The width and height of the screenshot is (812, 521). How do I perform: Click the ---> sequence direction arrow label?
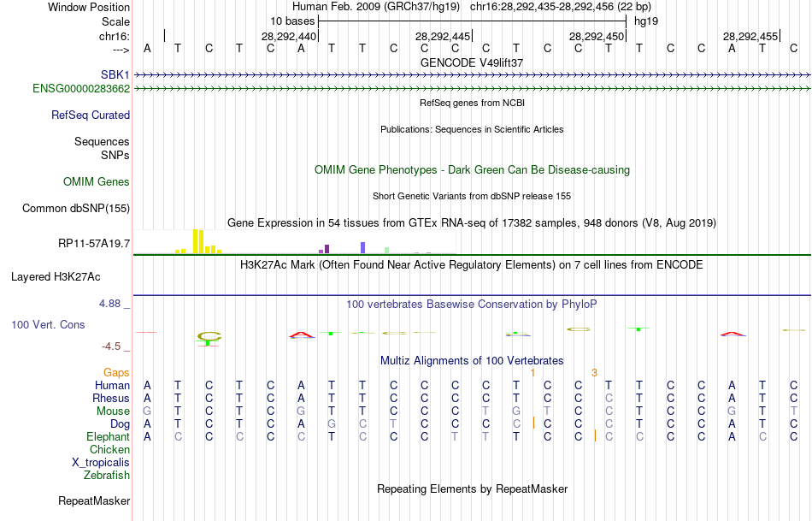click(x=121, y=50)
